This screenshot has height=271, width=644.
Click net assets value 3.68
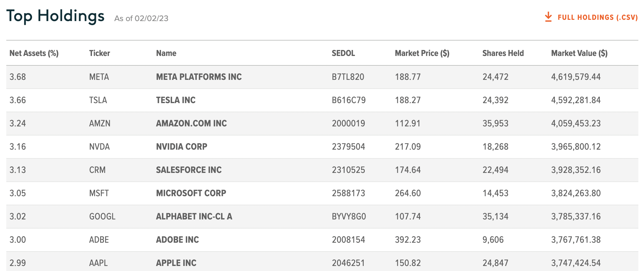click(18, 77)
